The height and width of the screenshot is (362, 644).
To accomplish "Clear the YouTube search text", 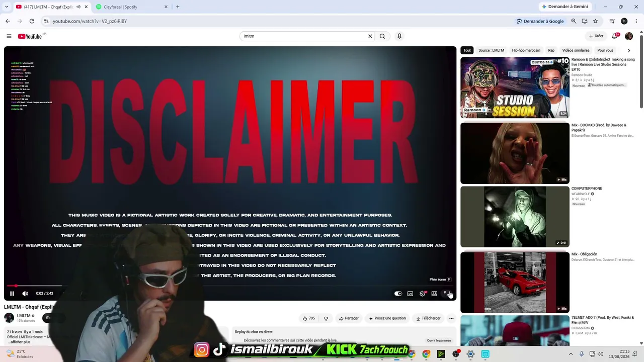I will click(370, 36).
